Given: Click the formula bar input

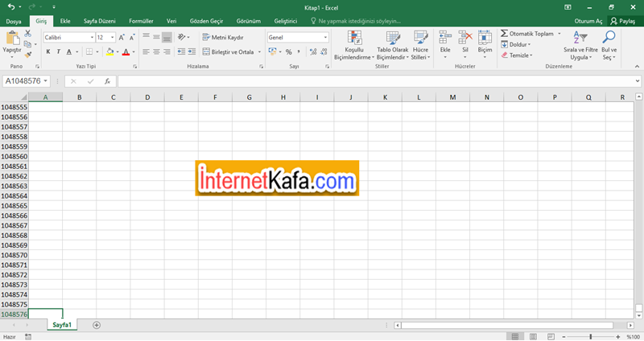Looking at the screenshot, I should (376, 81).
